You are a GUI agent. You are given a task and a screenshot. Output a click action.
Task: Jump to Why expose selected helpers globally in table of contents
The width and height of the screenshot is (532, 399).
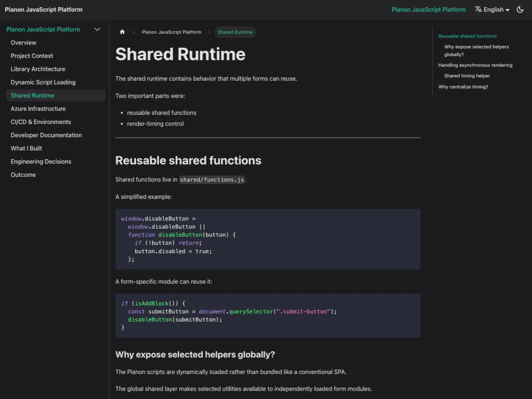(476, 51)
